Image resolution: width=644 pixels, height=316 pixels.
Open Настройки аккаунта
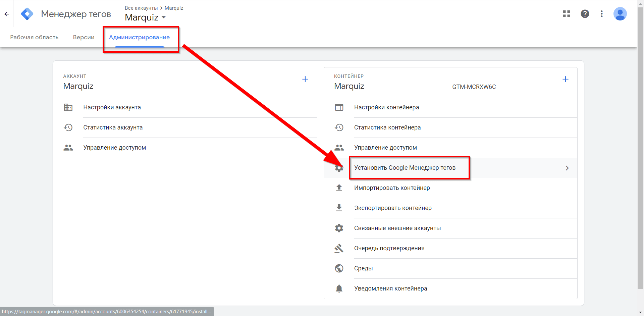[x=112, y=107]
